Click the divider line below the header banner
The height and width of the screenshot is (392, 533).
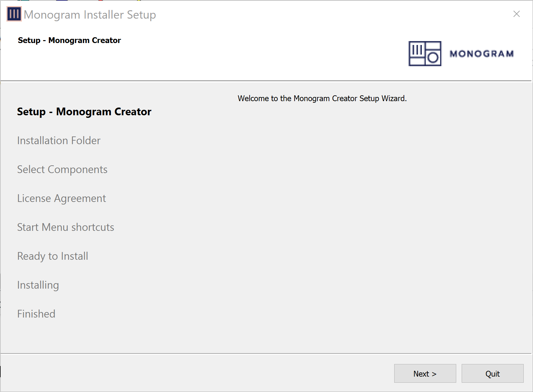[266, 81]
